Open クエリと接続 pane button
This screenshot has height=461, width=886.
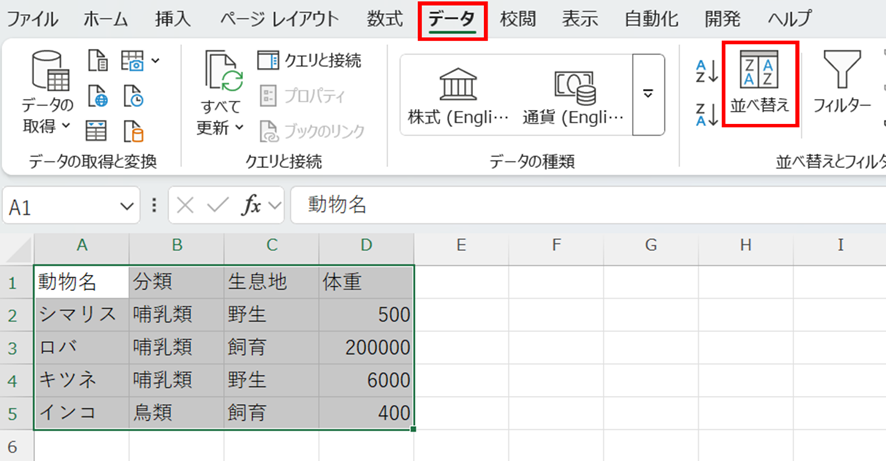click(x=309, y=61)
